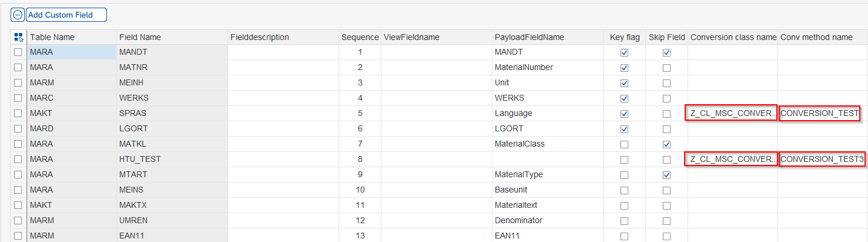Toggle Key flag checkbox for Unit row
Viewport: 868px width, 242px height.
[624, 83]
